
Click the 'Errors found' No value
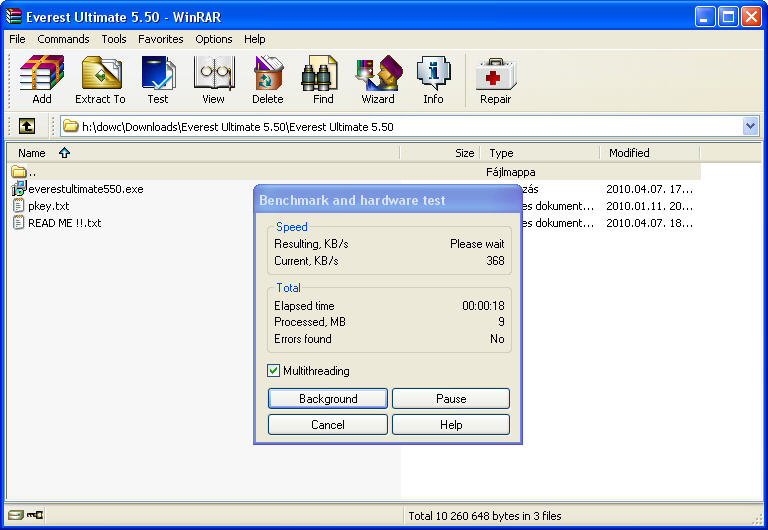[x=497, y=338]
